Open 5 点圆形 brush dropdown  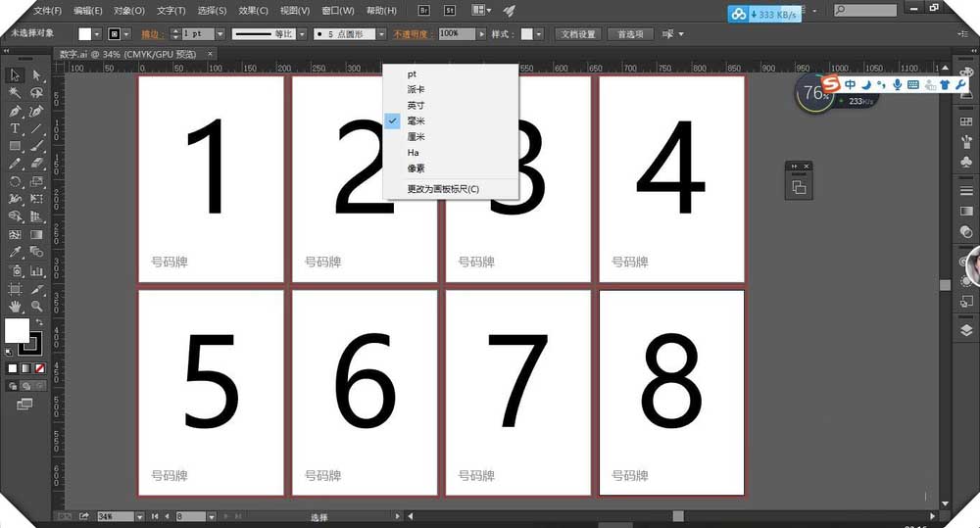(380, 33)
